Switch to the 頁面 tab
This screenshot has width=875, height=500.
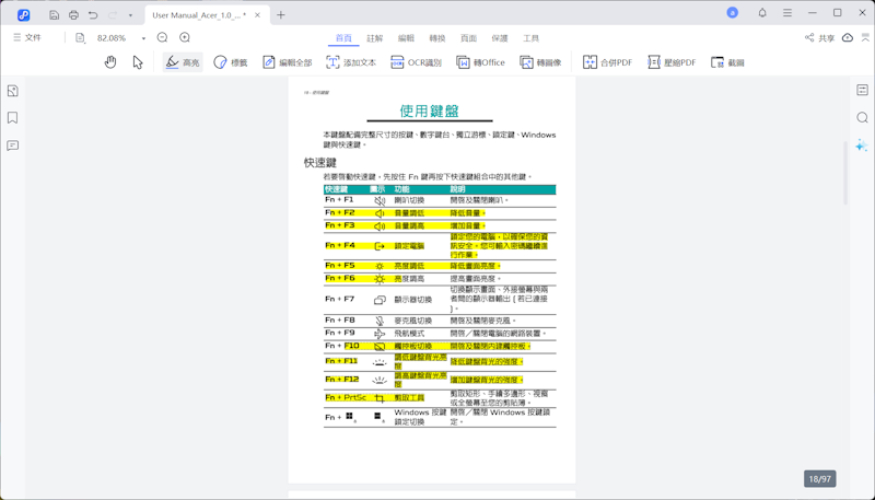(469, 38)
